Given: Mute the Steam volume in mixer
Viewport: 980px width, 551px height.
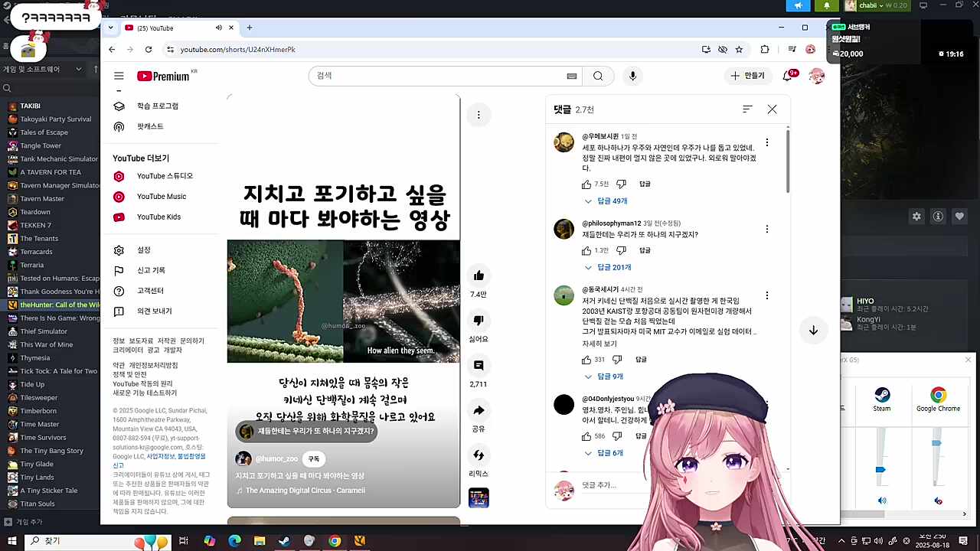Looking at the screenshot, I should pos(882,500).
